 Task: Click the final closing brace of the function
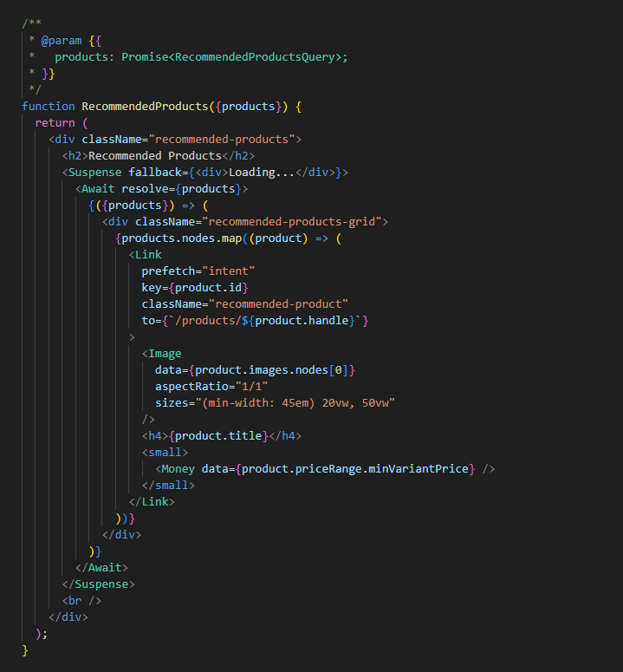tap(25, 650)
